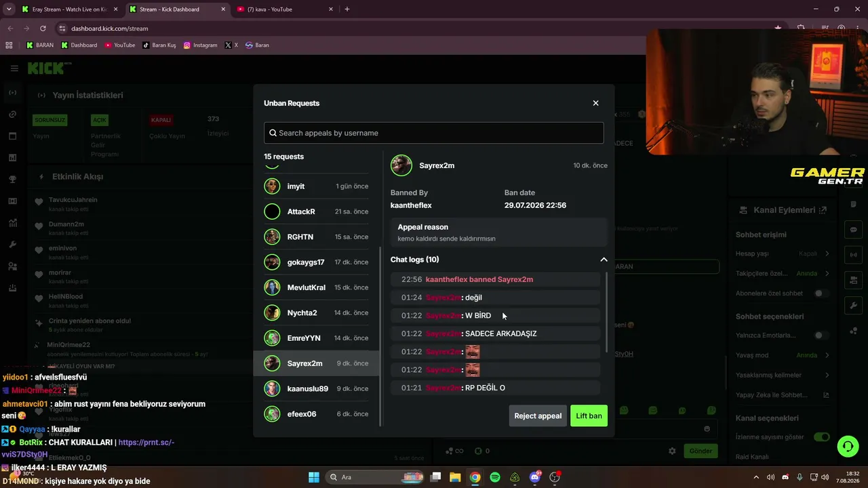Open chat settings gear icon
The width and height of the screenshot is (868, 488).
(672, 451)
